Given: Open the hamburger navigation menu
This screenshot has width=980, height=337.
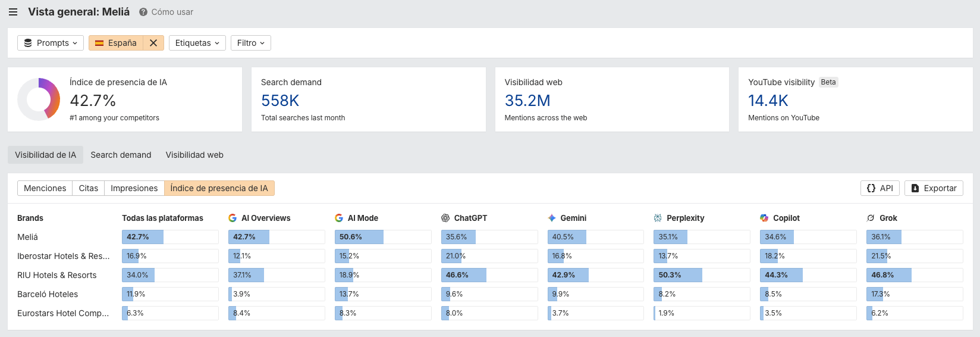Looking at the screenshot, I should [x=13, y=12].
